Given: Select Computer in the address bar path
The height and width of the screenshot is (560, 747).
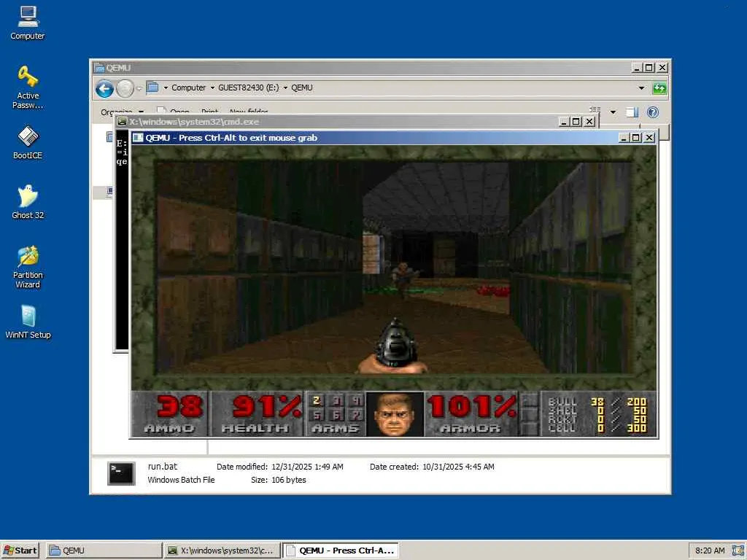Looking at the screenshot, I should pyautogui.click(x=188, y=88).
